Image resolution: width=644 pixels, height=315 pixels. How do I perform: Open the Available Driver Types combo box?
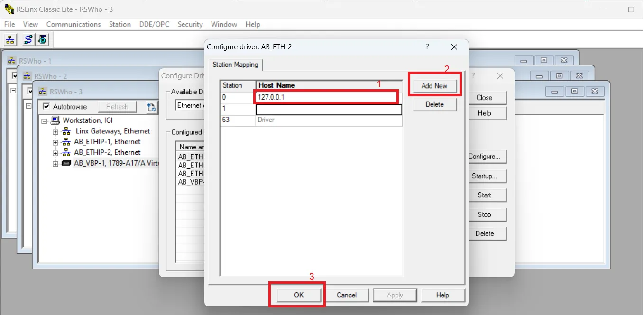tap(189, 105)
